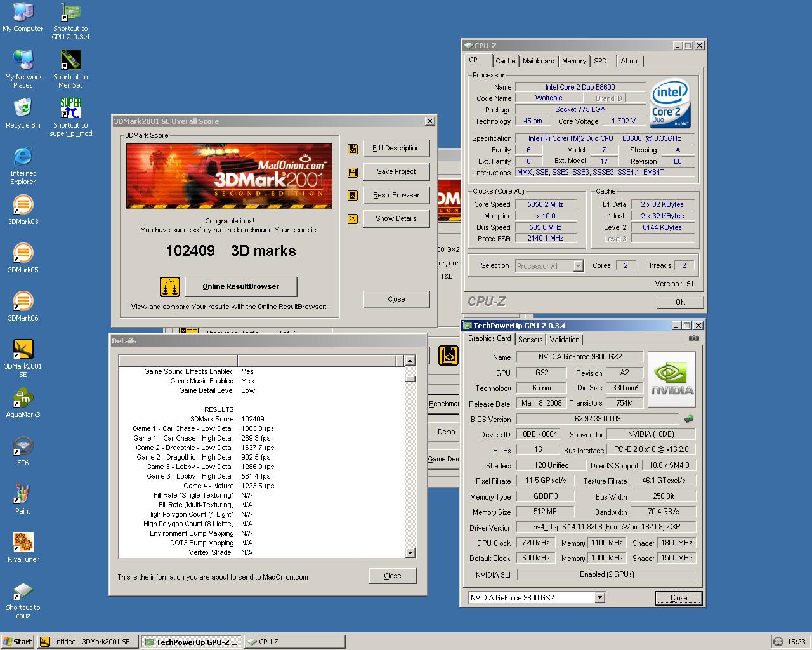This screenshot has height=650, width=812.
Task: Launch 3DMark03 desktop icon
Action: click(x=23, y=210)
